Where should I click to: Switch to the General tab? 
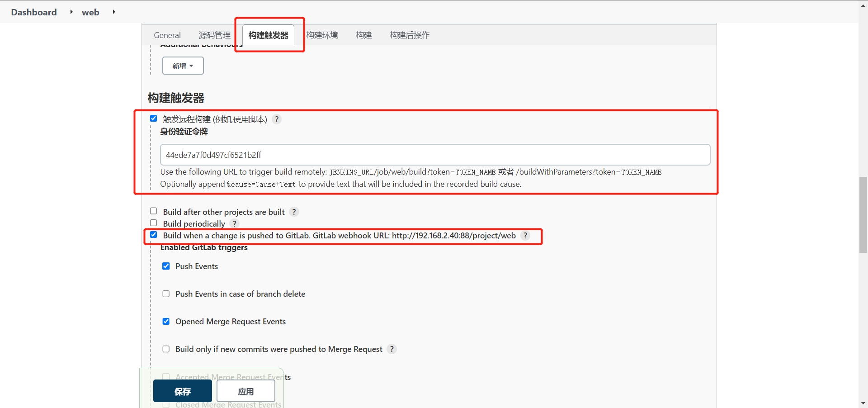point(167,35)
